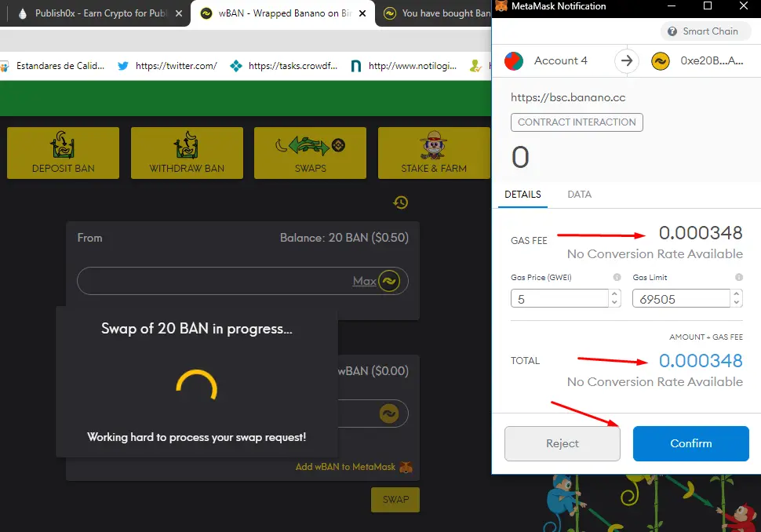Click the blue diamond crowdf bookmark icon

(236, 66)
